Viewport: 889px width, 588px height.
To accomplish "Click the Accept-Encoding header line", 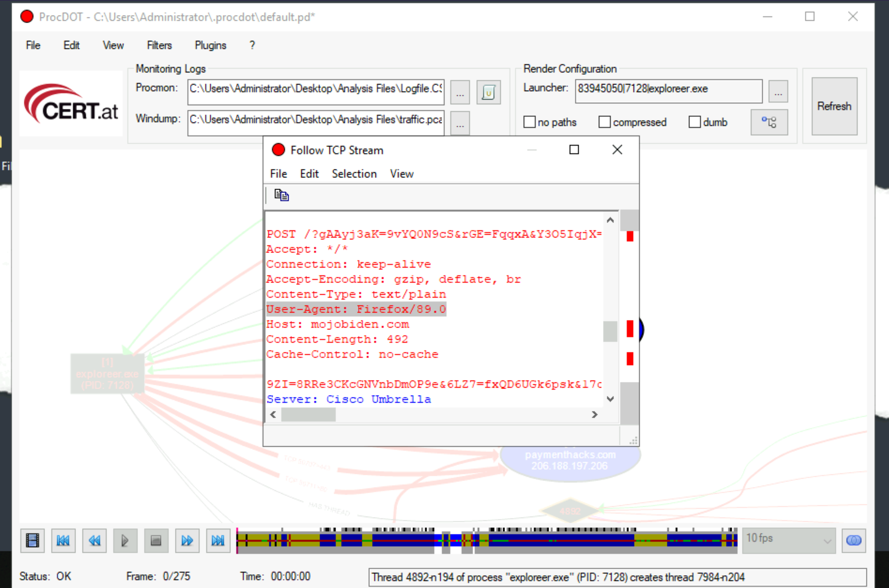I will click(x=393, y=279).
